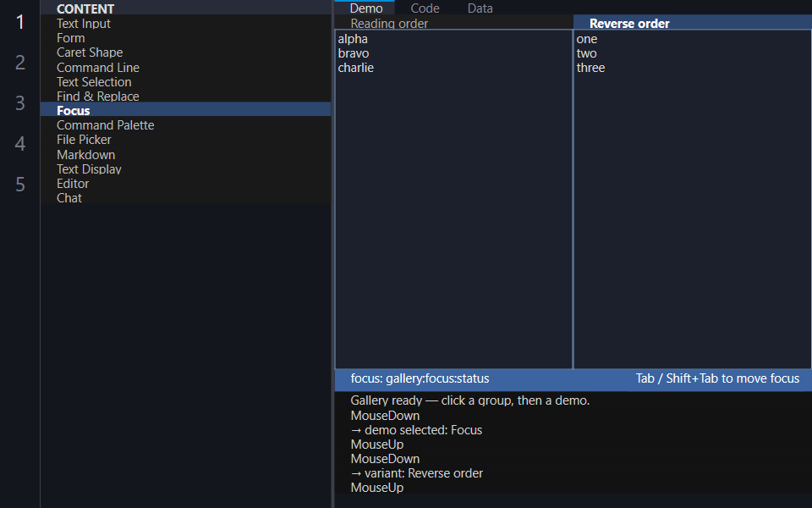Click the 'alpha' line in left pane
The height and width of the screenshot is (508, 812).
(x=353, y=39)
